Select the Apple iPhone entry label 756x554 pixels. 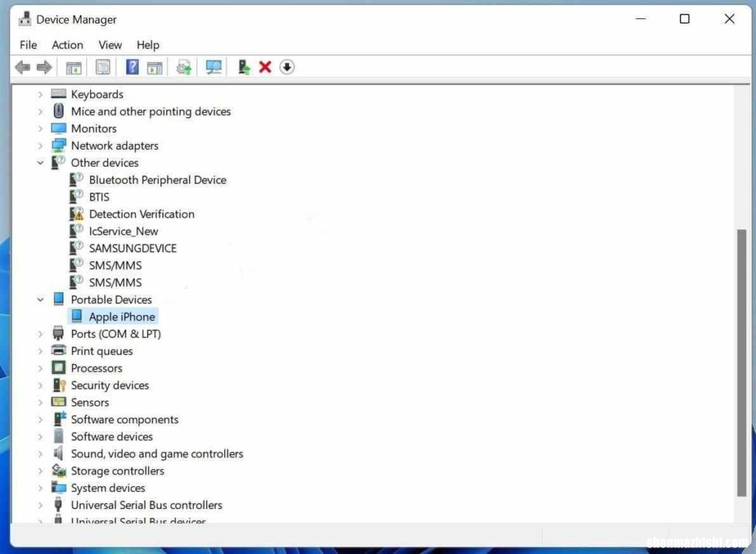122,316
